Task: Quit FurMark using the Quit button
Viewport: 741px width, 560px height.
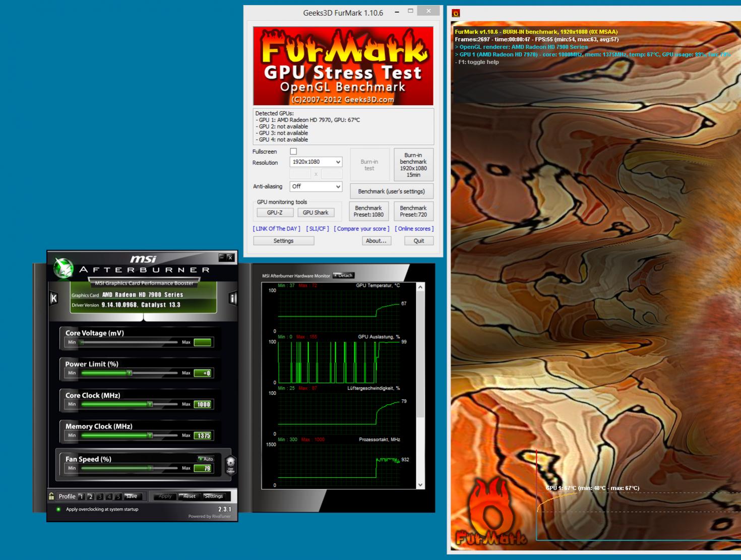Action: (x=419, y=241)
